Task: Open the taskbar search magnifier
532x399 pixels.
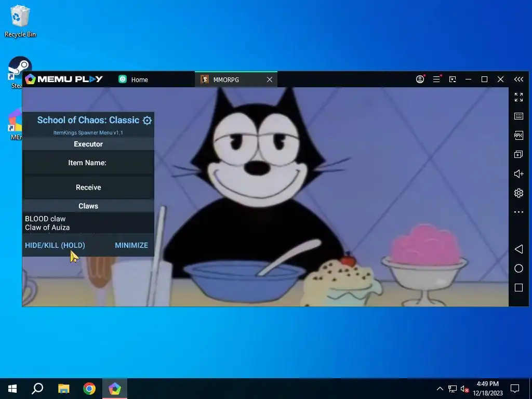Action: pos(37,389)
